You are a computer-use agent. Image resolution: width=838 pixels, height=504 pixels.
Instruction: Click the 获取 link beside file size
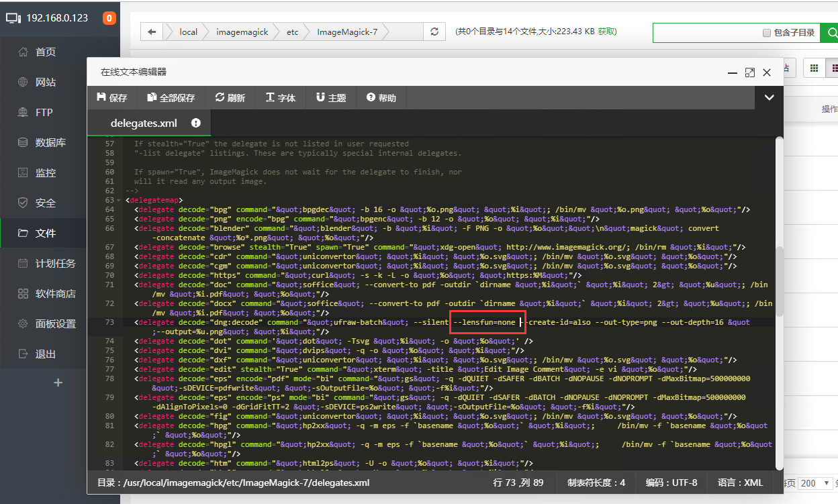[x=607, y=32]
